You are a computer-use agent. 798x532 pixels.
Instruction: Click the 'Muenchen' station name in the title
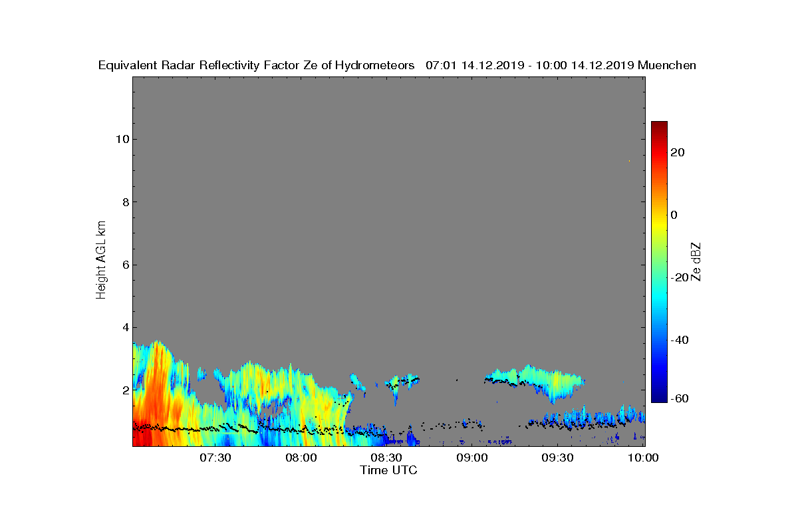click(x=667, y=65)
